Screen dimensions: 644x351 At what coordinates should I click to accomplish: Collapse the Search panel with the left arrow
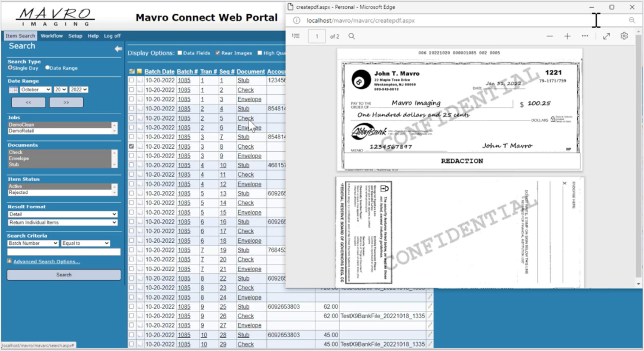[x=118, y=49]
